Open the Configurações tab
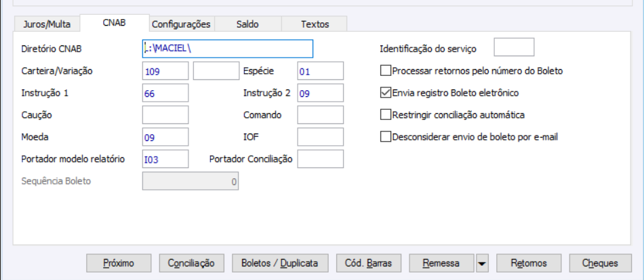644x280 pixels. point(181,24)
